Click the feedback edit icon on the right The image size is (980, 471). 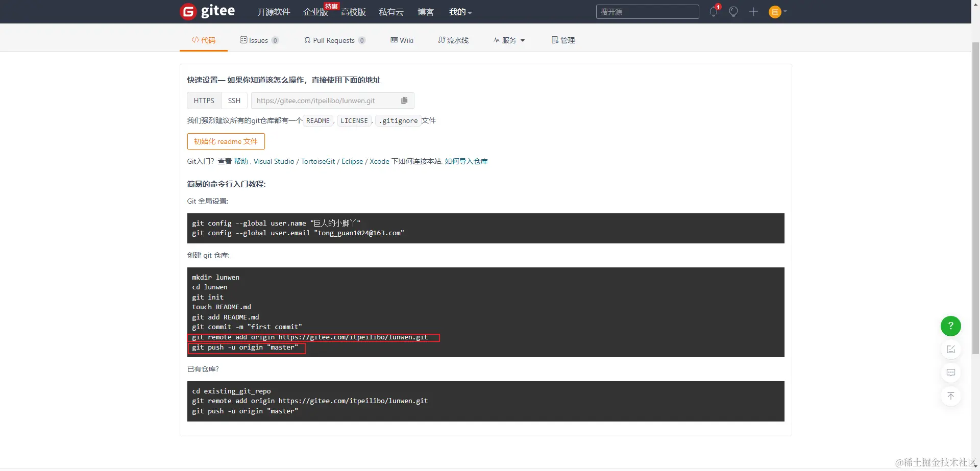[x=950, y=349]
